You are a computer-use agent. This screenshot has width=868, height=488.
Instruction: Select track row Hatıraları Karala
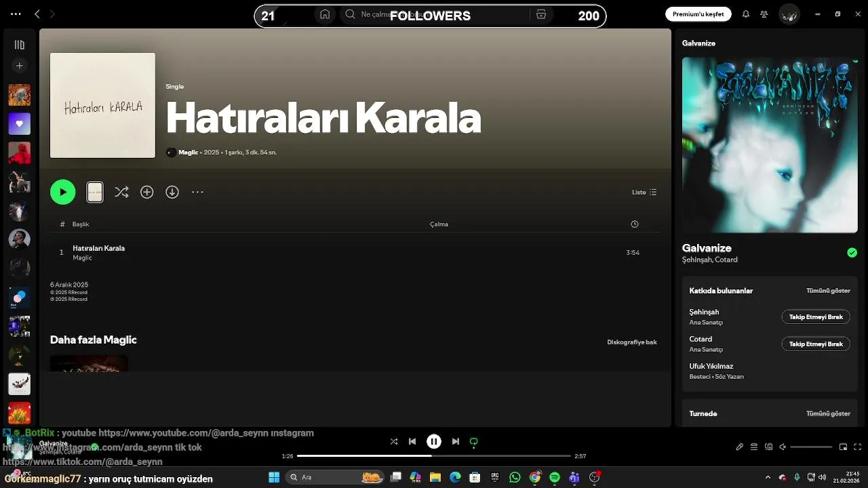coord(355,253)
